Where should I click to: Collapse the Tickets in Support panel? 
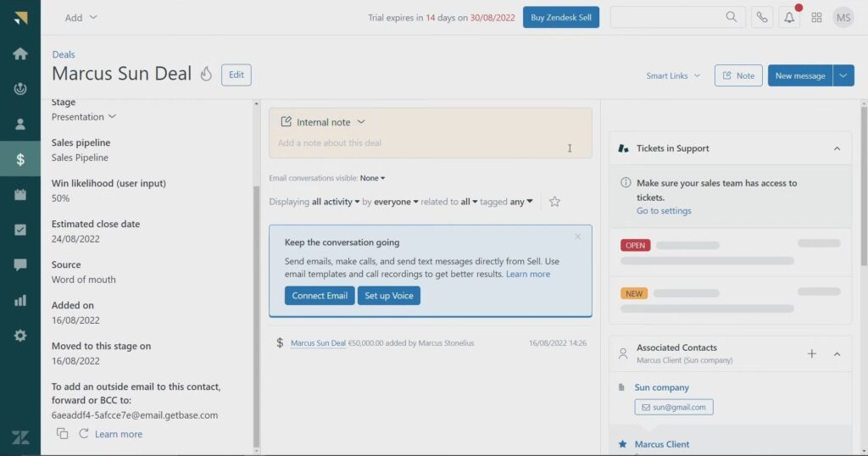pyautogui.click(x=837, y=148)
